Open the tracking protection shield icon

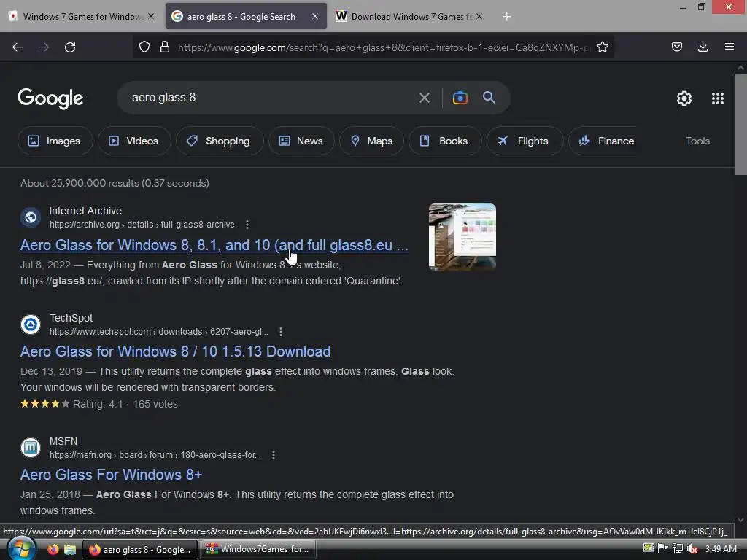(x=144, y=47)
